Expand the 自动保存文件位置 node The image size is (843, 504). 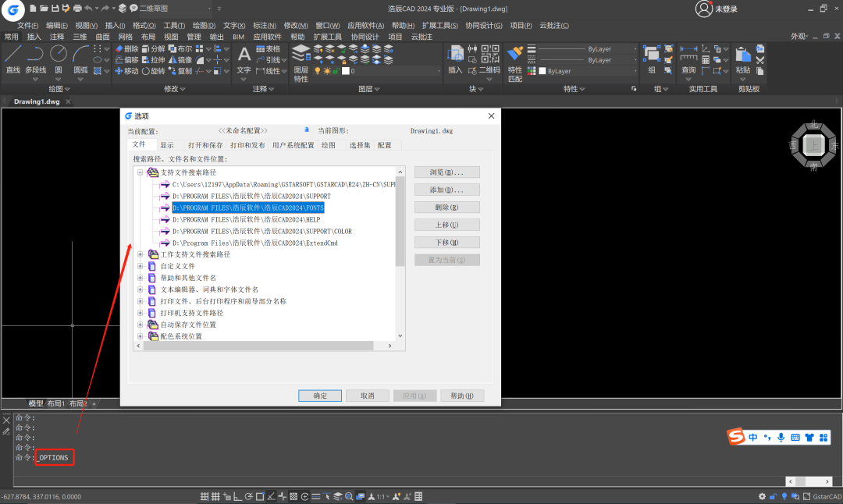pos(140,325)
